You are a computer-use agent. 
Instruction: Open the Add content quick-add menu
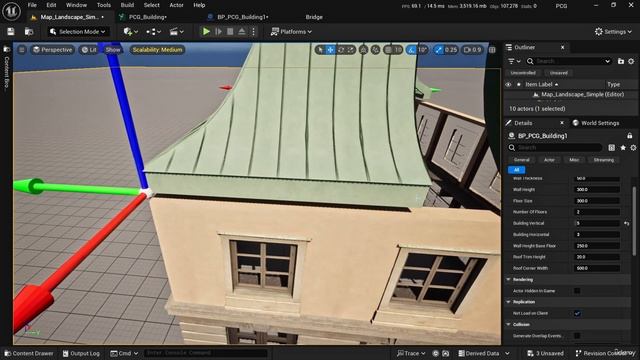tap(131, 31)
